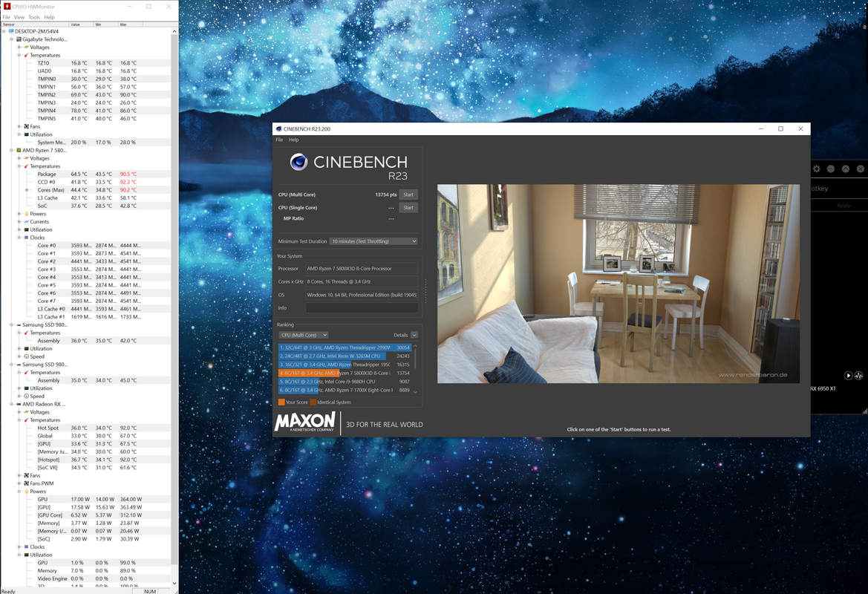
Task: Click the rendered room image in Cinebench
Action: (619, 284)
